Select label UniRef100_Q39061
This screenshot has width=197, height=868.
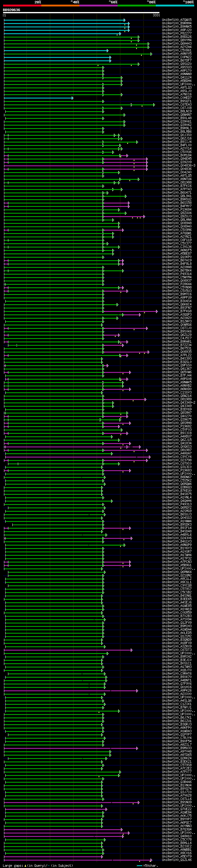[177, 122]
